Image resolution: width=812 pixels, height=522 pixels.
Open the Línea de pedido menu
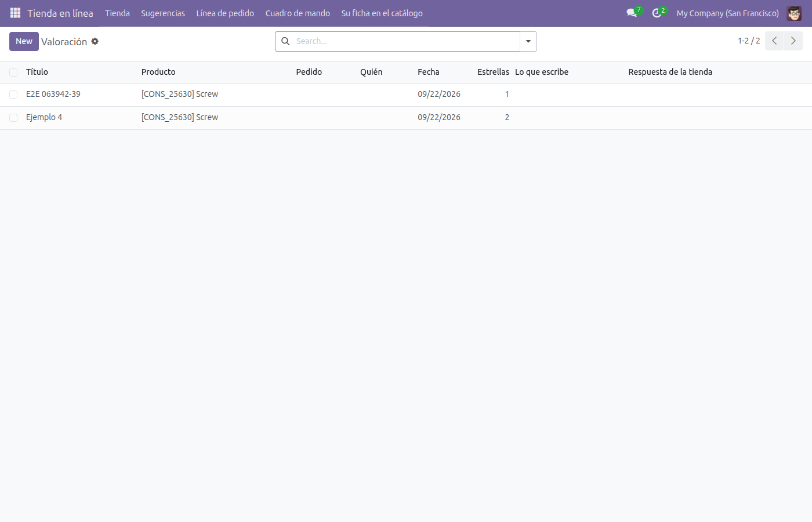click(x=225, y=13)
